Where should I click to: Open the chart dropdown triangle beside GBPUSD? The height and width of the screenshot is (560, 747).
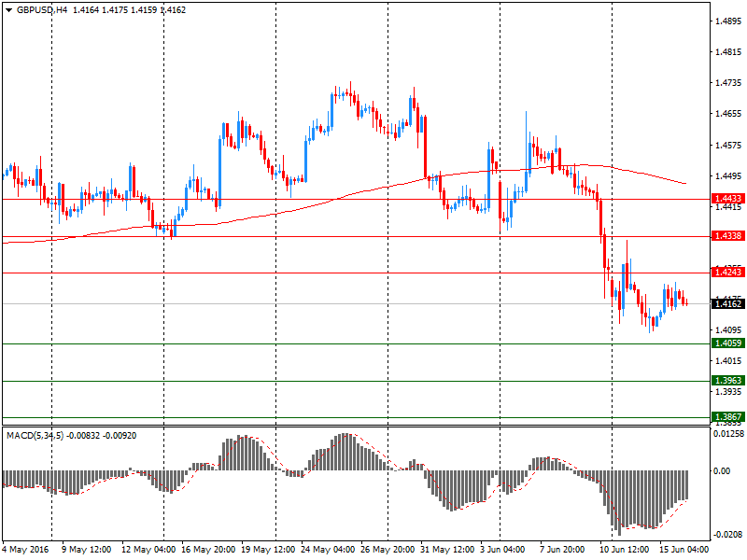[8, 10]
